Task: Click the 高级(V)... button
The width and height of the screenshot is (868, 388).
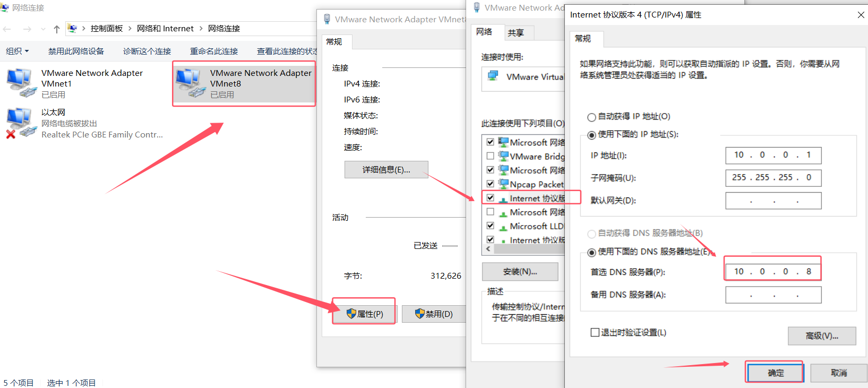Action: coord(822,336)
